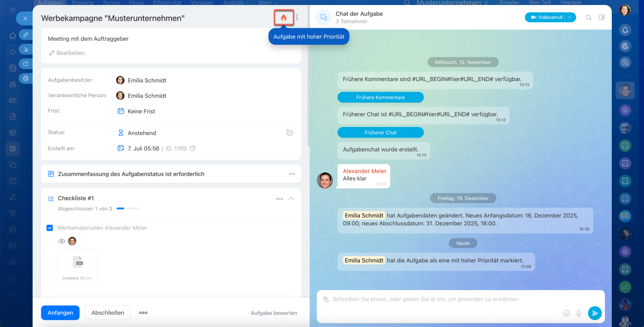Start a Videoanruf
The width and height of the screenshot is (644, 327).
545,17
